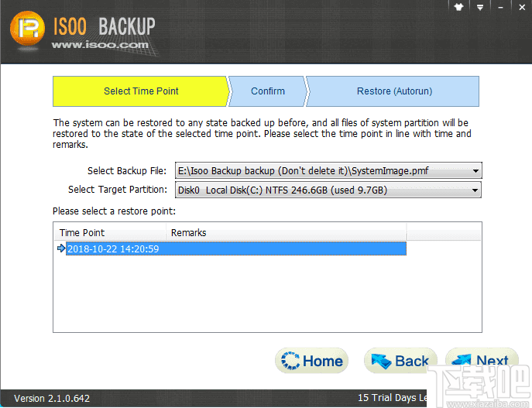This screenshot has width=532, height=408.
Task: Click the Isoo Backup orange logo
Action: pyautogui.click(x=27, y=29)
